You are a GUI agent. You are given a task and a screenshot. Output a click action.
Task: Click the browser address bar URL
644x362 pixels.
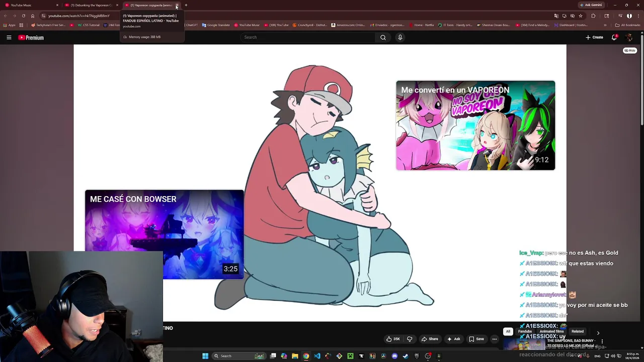pos(79,16)
